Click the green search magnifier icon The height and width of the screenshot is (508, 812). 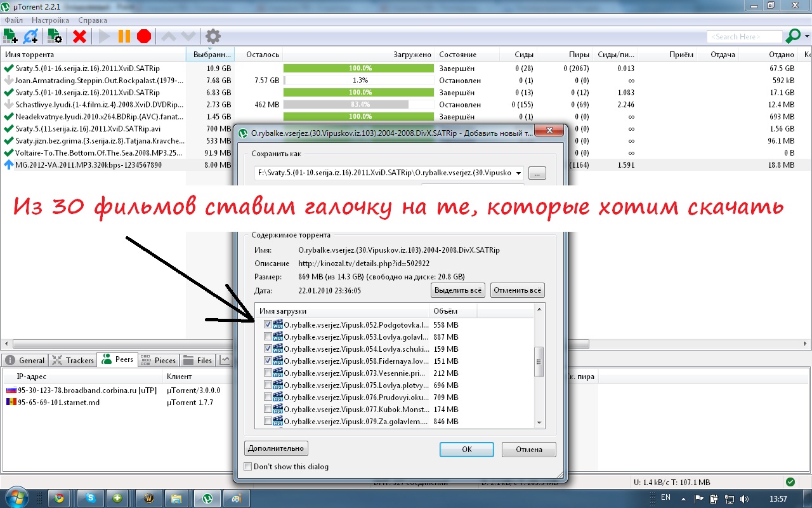coord(793,36)
